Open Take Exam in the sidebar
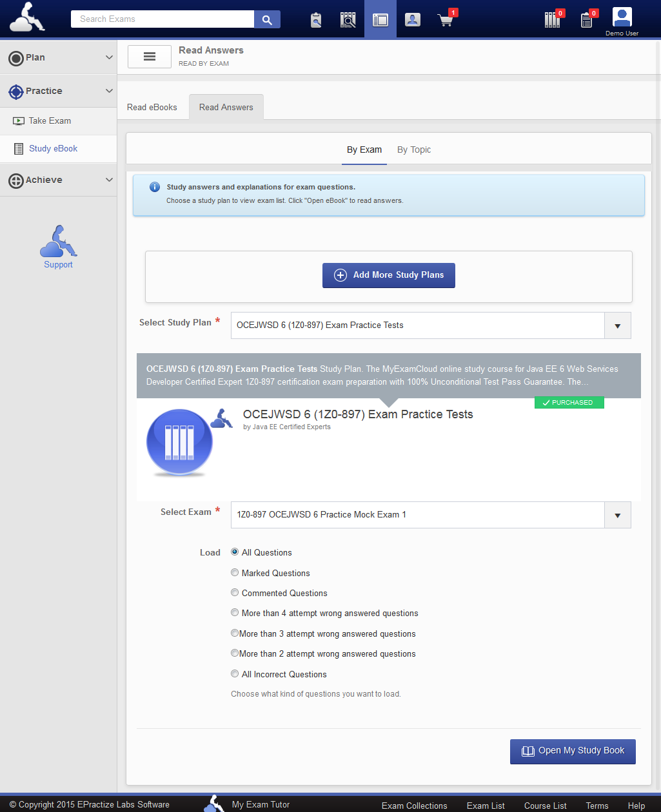Screen dimensions: 661x812 [x=50, y=121]
